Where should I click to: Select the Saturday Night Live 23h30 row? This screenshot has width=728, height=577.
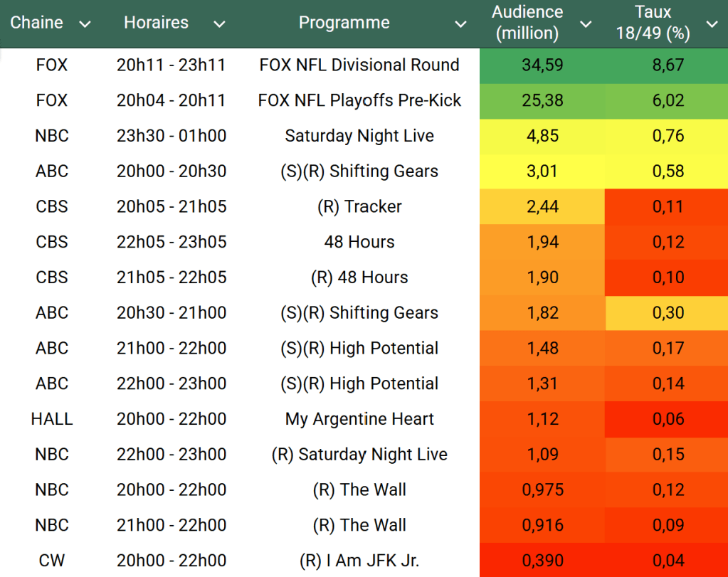359,136
